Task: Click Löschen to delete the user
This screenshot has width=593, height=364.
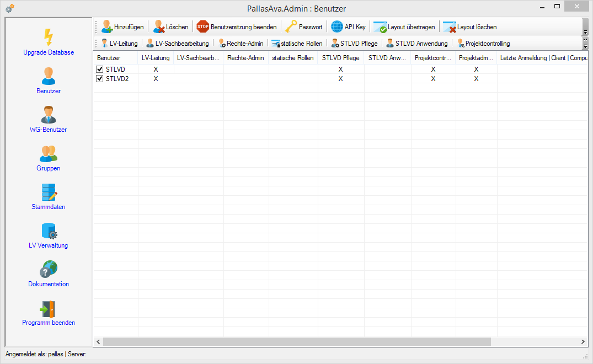Action: (x=170, y=27)
